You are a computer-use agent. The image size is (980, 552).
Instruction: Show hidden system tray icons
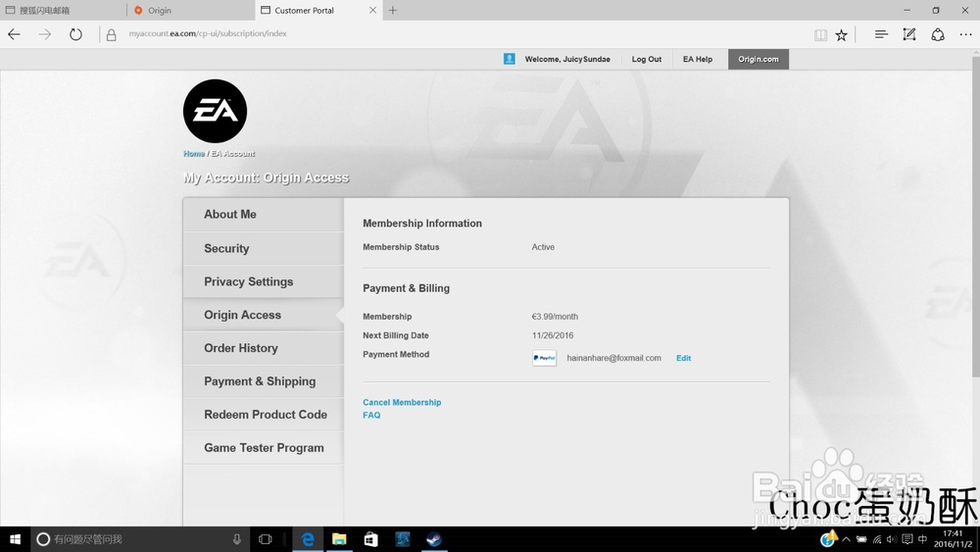(x=847, y=539)
